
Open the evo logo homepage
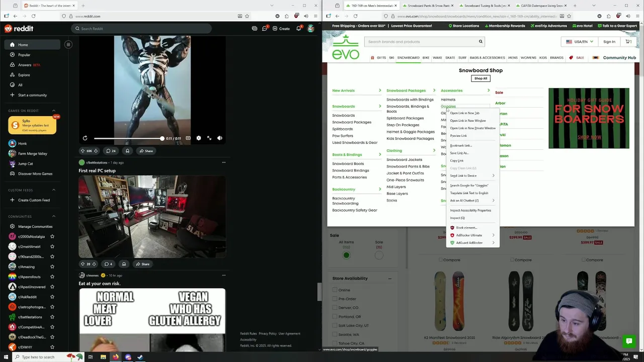coord(346,47)
